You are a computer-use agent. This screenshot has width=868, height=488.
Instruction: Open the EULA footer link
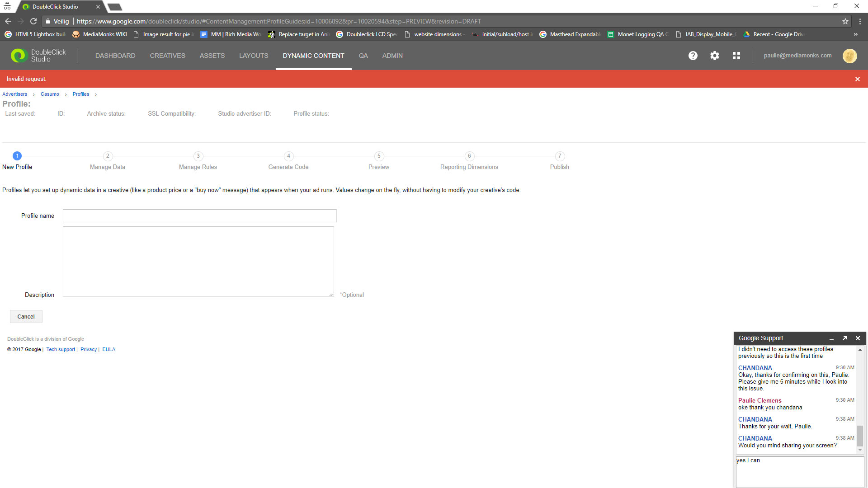click(109, 349)
